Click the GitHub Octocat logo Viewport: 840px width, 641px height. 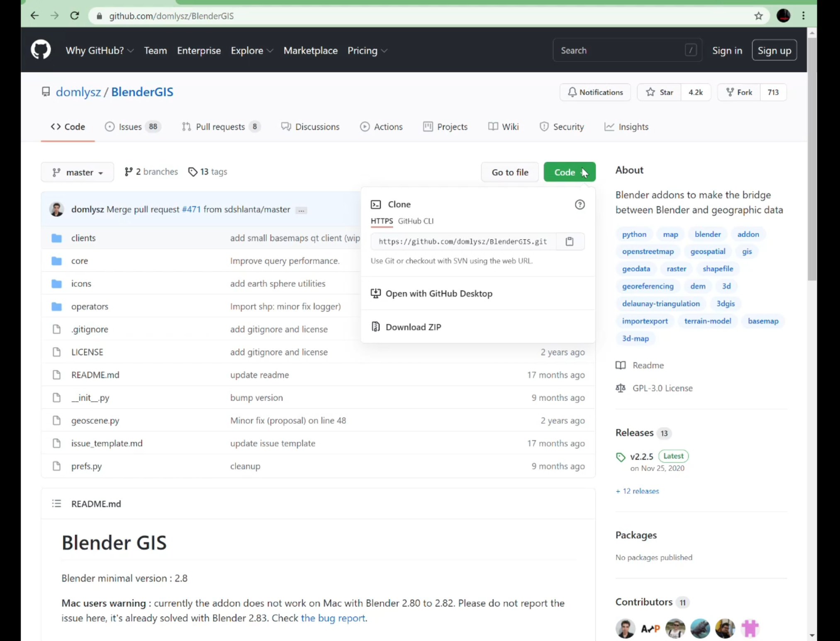coord(41,50)
